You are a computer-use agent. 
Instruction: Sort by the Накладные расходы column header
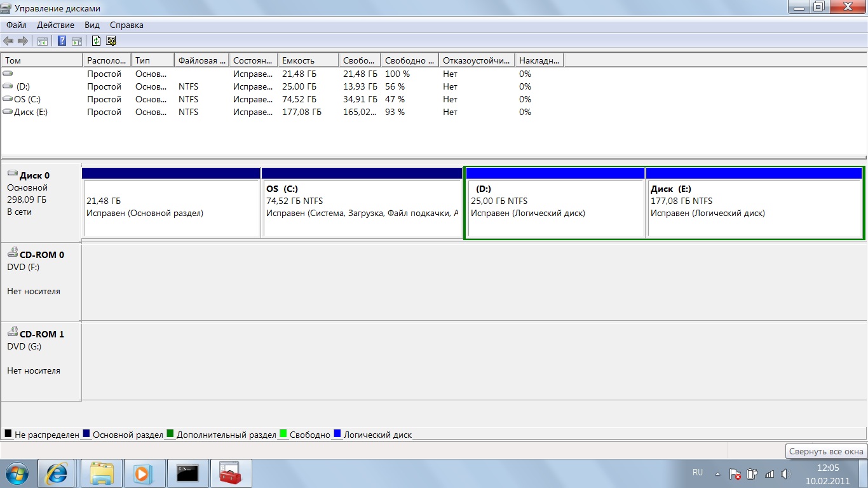pyautogui.click(x=539, y=60)
